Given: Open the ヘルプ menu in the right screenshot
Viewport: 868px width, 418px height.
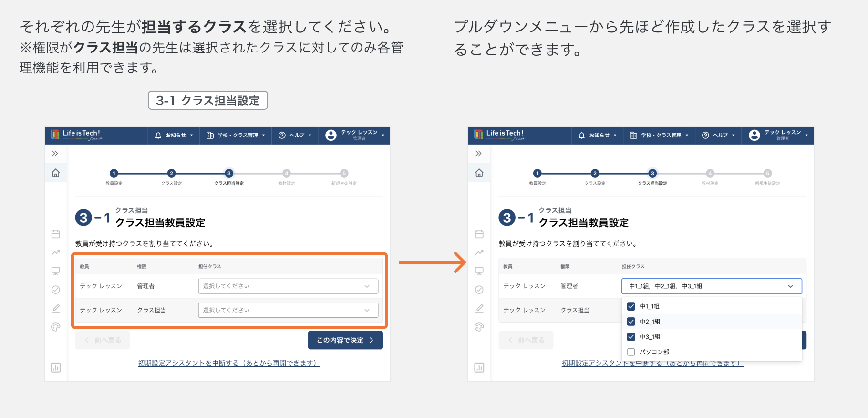Looking at the screenshot, I should click(718, 136).
